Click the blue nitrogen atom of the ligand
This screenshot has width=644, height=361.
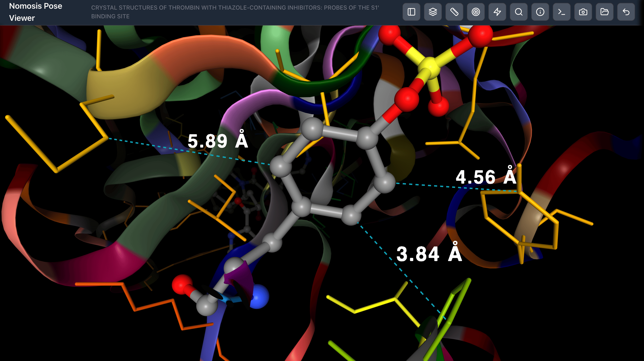259,296
